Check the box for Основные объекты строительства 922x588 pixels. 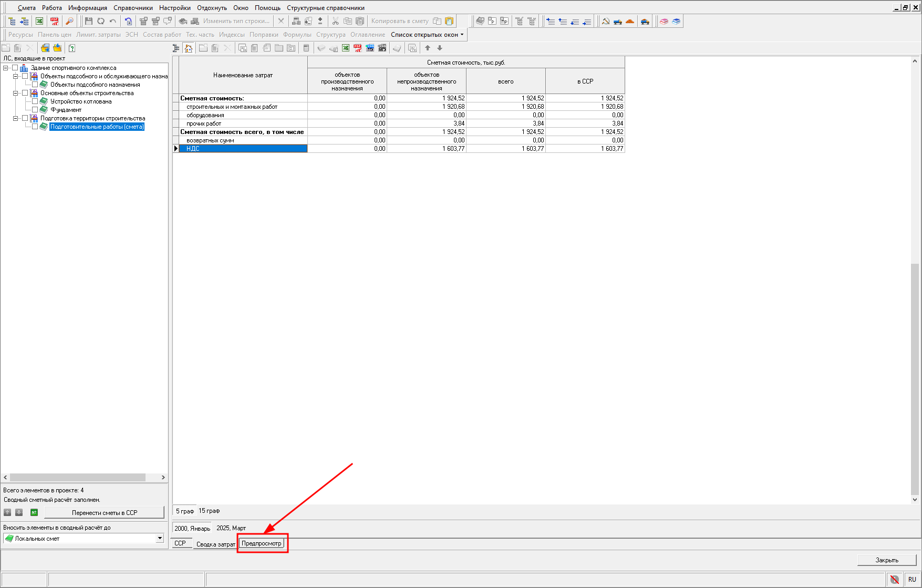25,93
